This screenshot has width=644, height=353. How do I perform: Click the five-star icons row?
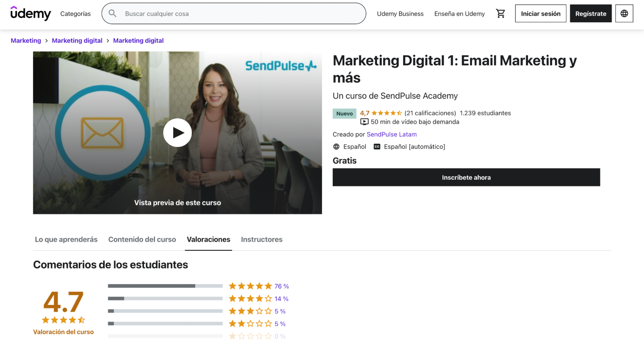(x=250, y=286)
